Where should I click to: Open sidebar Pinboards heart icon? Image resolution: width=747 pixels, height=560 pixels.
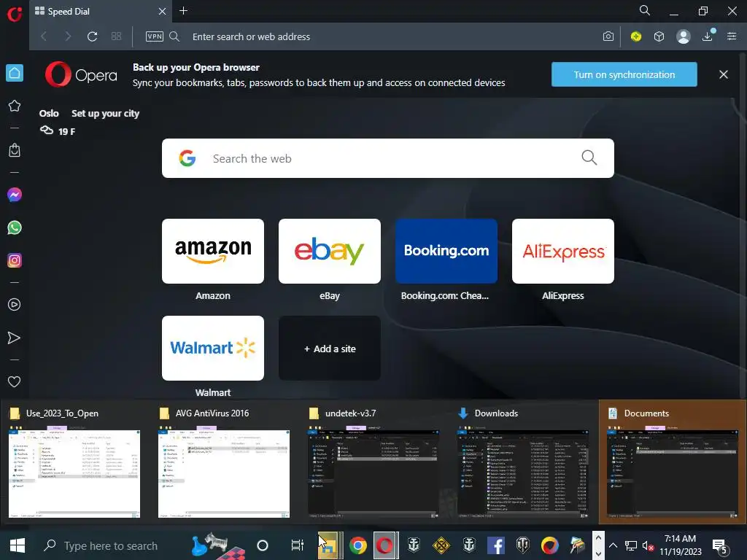coord(15,381)
